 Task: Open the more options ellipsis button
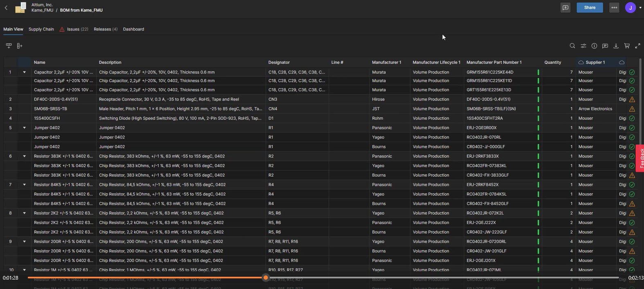(x=614, y=8)
